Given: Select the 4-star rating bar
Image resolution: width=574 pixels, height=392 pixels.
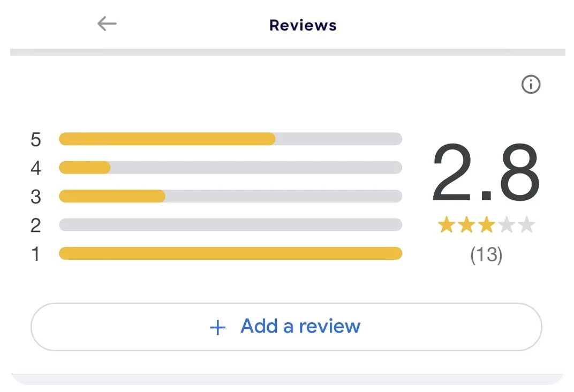Looking at the screenshot, I should [x=230, y=168].
